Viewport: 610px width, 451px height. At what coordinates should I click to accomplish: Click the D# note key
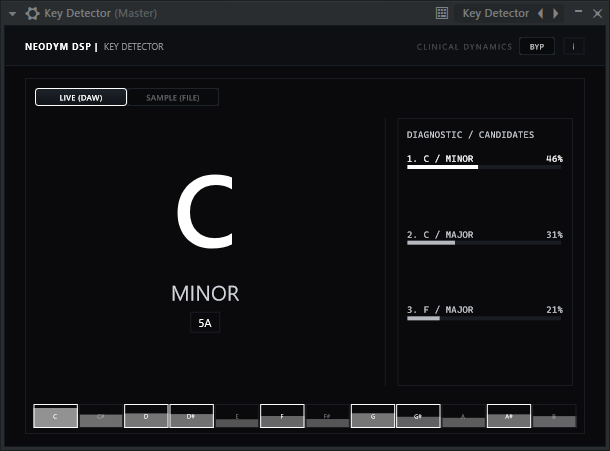point(191,416)
